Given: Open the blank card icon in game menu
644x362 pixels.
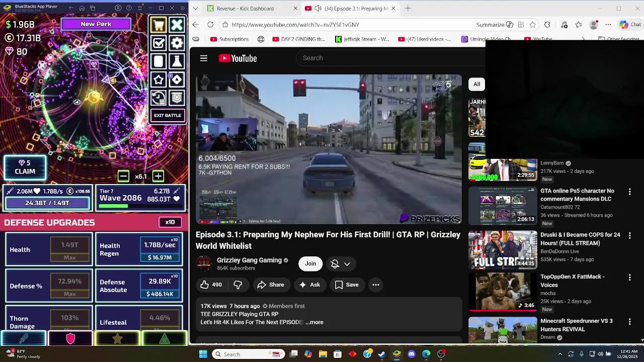Looking at the screenshot, I should [158, 61].
